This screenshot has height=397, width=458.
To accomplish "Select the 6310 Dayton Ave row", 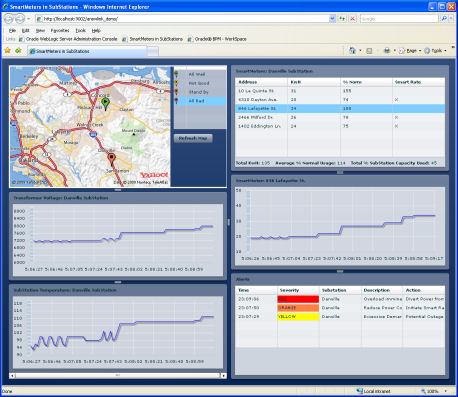I will tap(340, 99).
